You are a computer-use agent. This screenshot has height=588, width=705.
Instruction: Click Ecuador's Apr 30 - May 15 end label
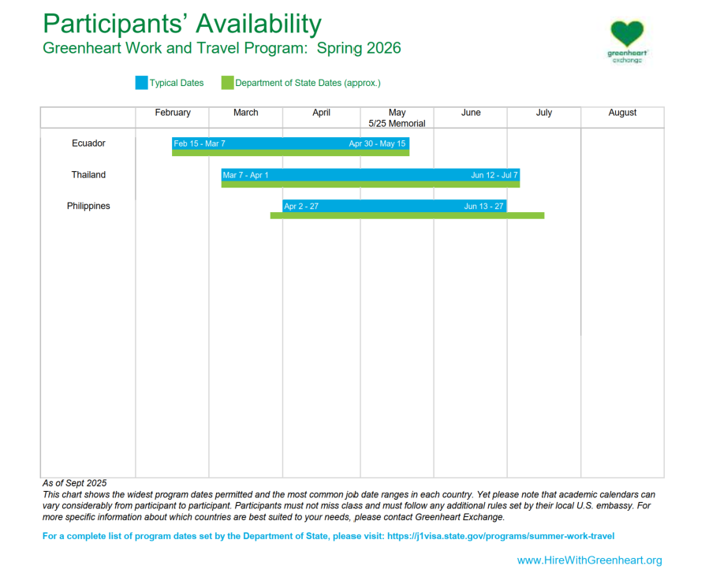tap(377, 143)
